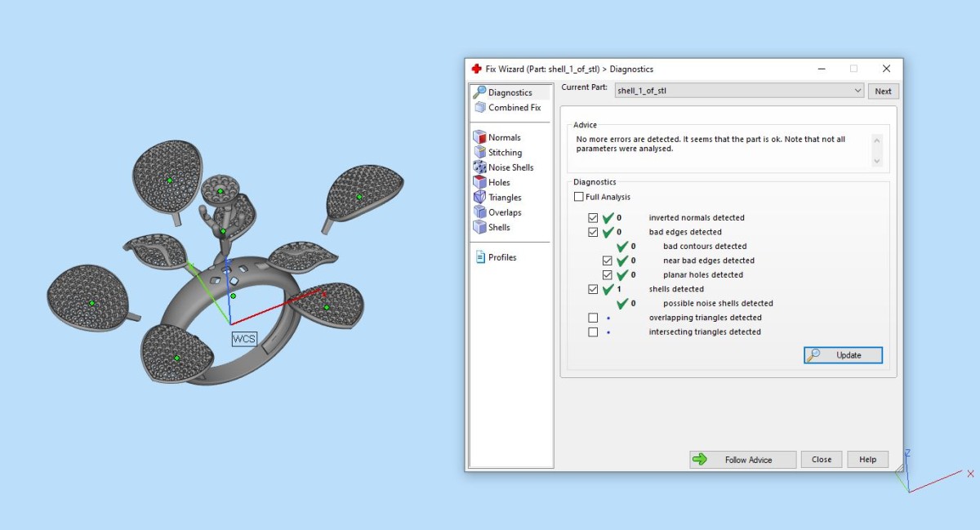
Task: Open the Profiles page icon
Action: [x=480, y=257]
